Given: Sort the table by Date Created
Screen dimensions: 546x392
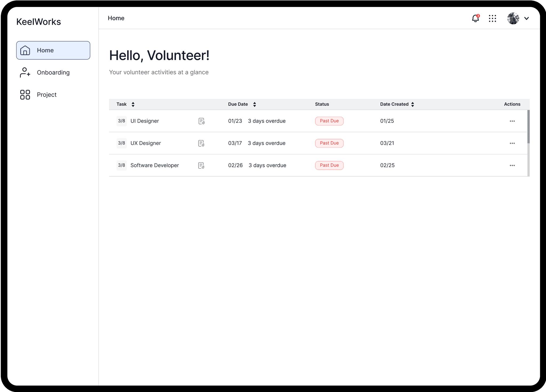Looking at the screenshot, I should pyautogui.click(x=412, y=104).
